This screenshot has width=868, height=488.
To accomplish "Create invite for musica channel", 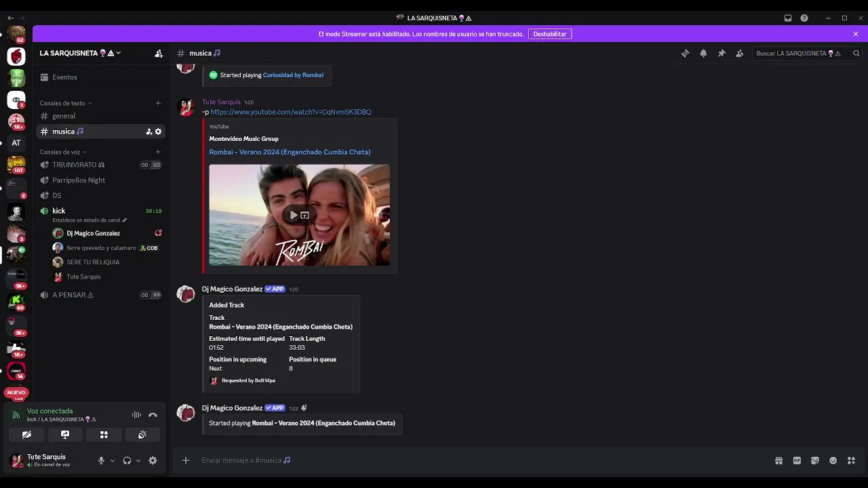I will [x=149, y=131].
